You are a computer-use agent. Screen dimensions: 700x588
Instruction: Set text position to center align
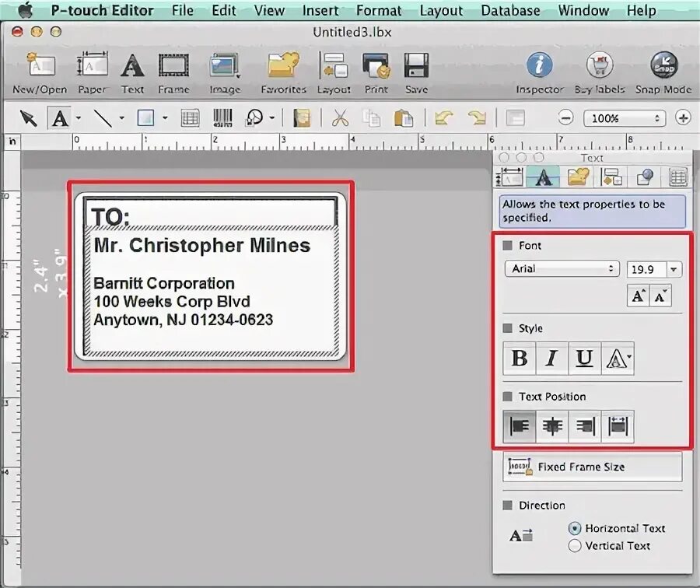pyautogui.click(x=551, y=426)
